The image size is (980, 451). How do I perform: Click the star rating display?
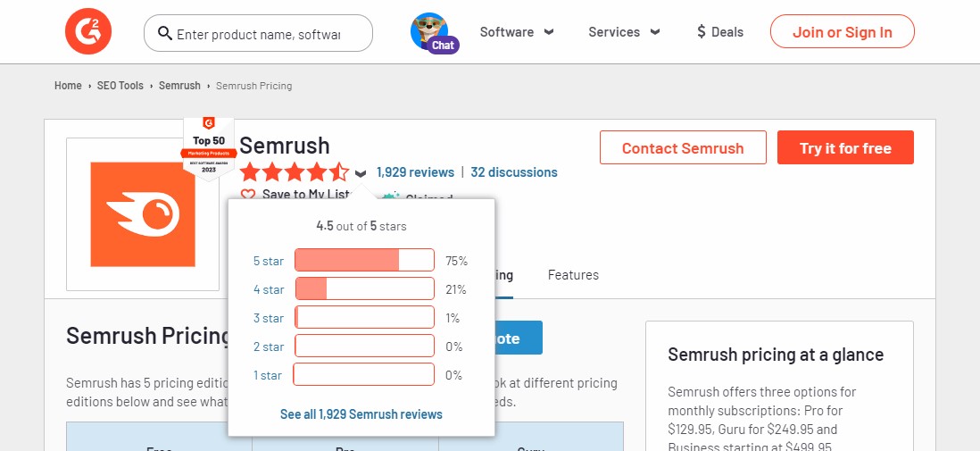[x=295, y=172]
